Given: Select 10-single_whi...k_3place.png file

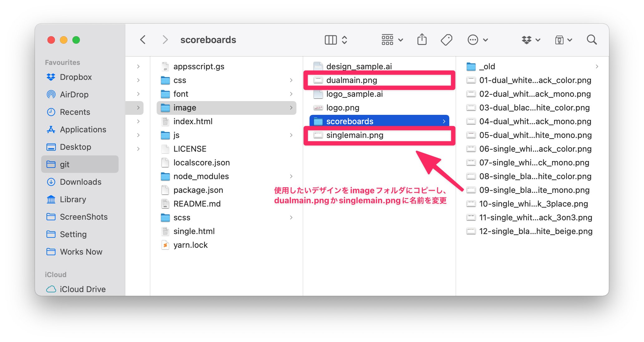Looking at the screenshot, I should pyautogui.click(x=533, y=204).
